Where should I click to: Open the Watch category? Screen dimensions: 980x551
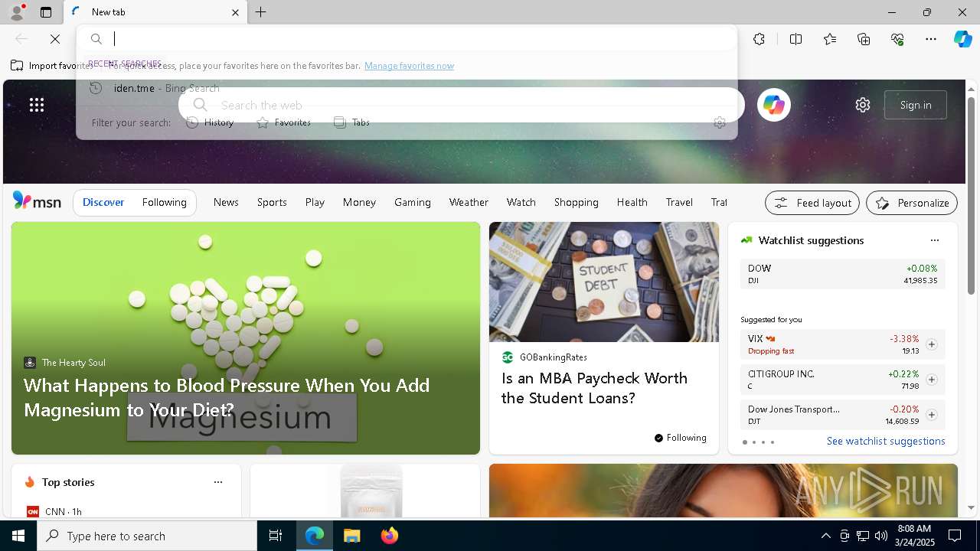pyautogui.click(x=521, y=202)
